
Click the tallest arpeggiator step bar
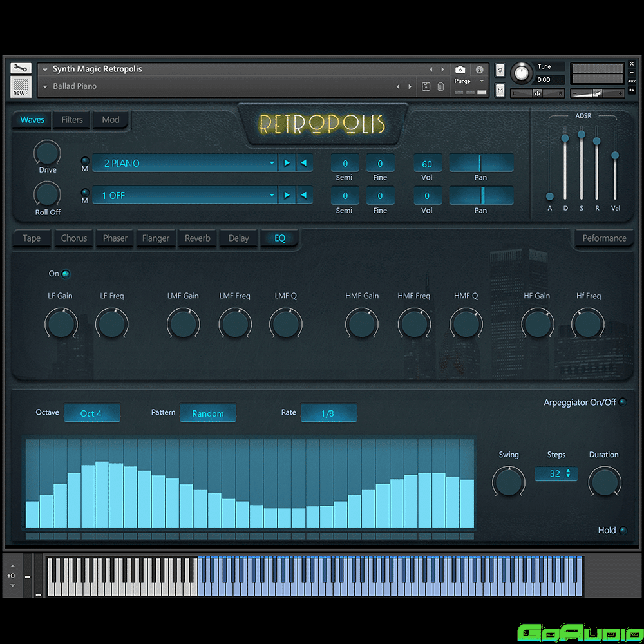[102, 495]
